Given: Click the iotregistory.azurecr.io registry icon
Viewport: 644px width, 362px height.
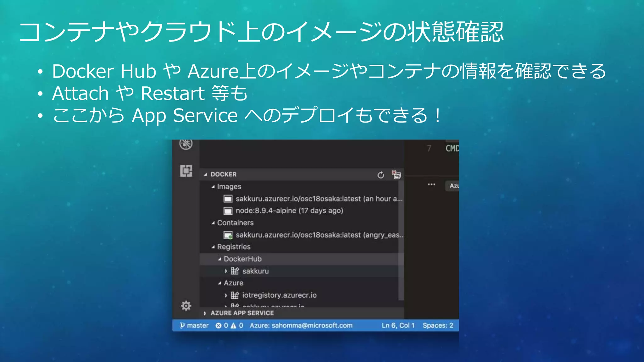Looking at the screenshot, I should [x=235, y=295].
